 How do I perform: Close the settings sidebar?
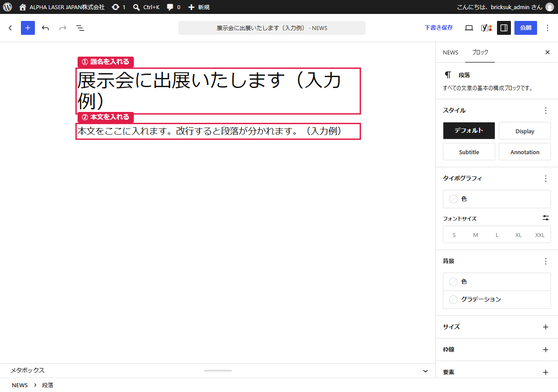pyautogui.click(x=548, y=52)
